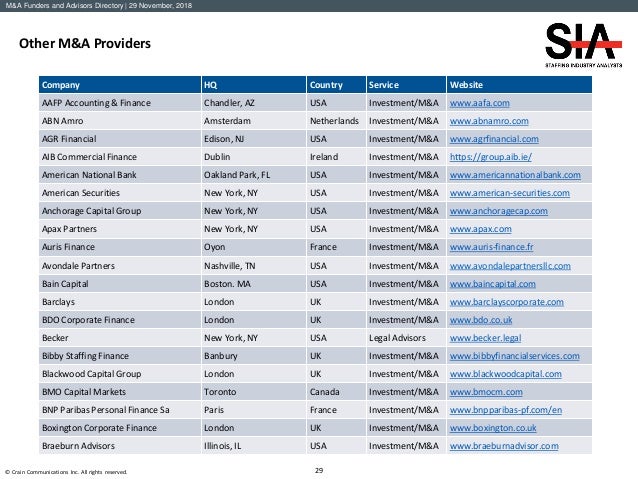Follow the www.auris-finance.fr link
The image size is (638, 479).
point(492,247)
